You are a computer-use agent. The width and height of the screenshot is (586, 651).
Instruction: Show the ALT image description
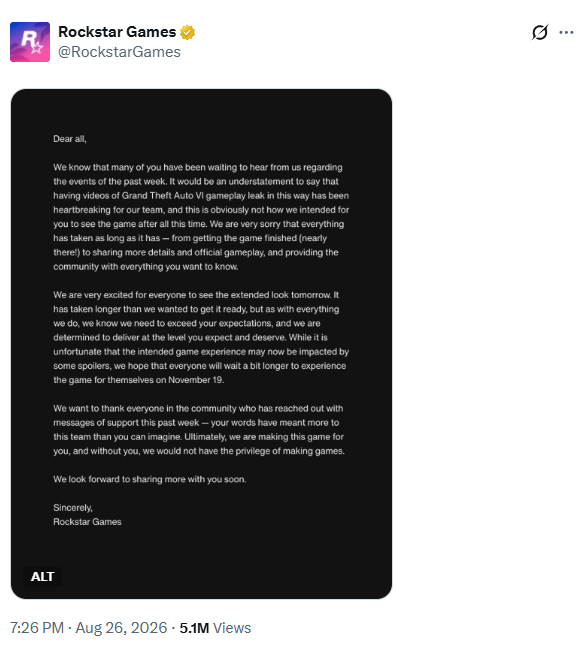[x=42, y=577]
